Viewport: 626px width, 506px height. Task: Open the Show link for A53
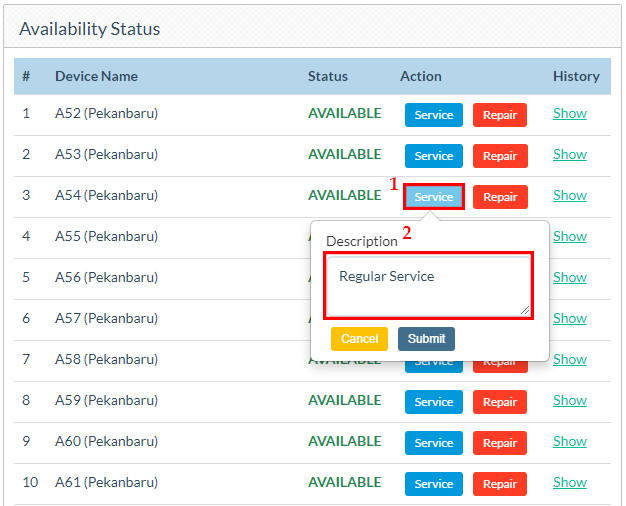pos(570,154)
